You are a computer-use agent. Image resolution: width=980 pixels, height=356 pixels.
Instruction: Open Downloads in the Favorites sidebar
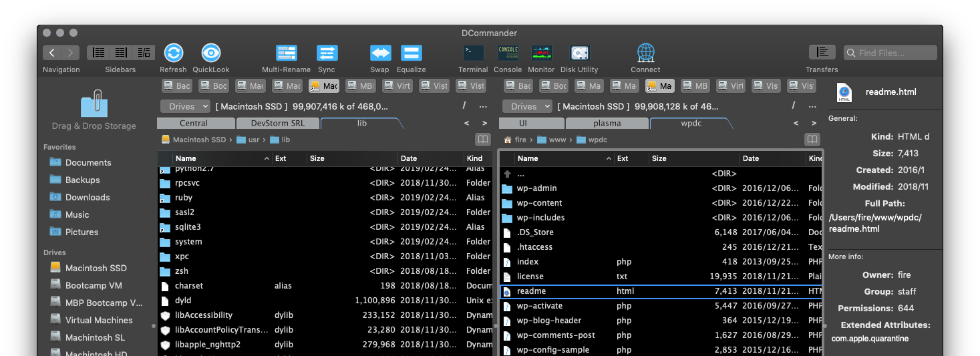tap(88, 197)
